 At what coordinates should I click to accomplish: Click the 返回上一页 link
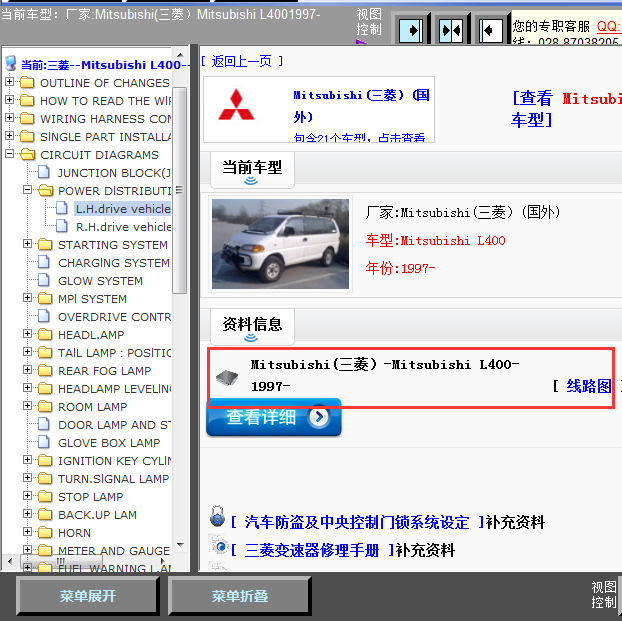pos(242,61)
